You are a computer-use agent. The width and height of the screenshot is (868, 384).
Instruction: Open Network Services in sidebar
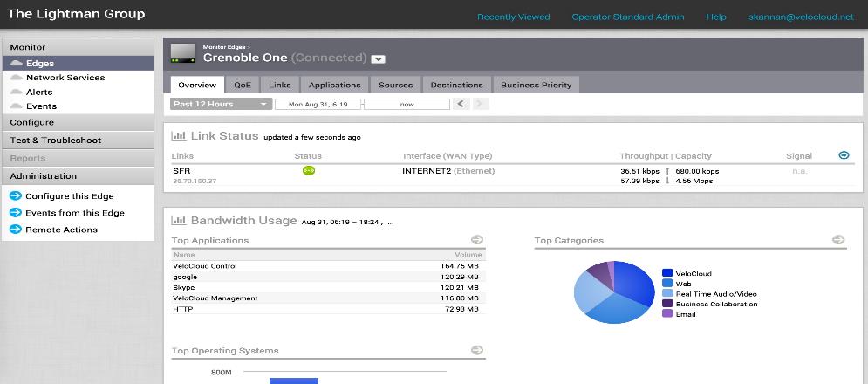tap(65, 78)
